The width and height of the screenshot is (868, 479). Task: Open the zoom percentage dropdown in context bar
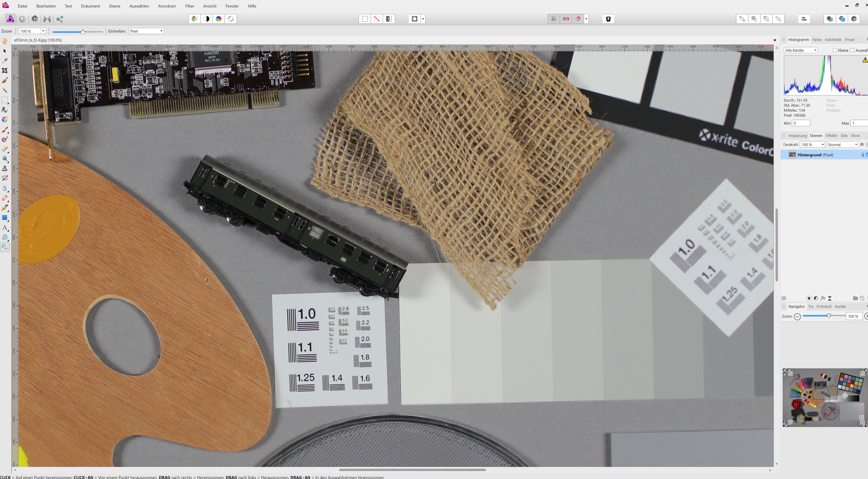[43, 31]
